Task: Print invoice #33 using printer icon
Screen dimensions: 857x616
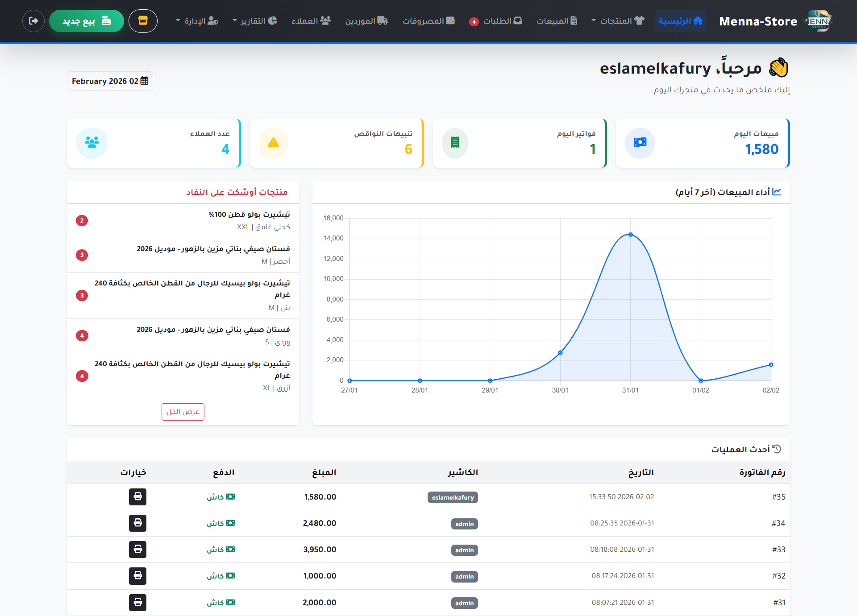Action: 137,549
